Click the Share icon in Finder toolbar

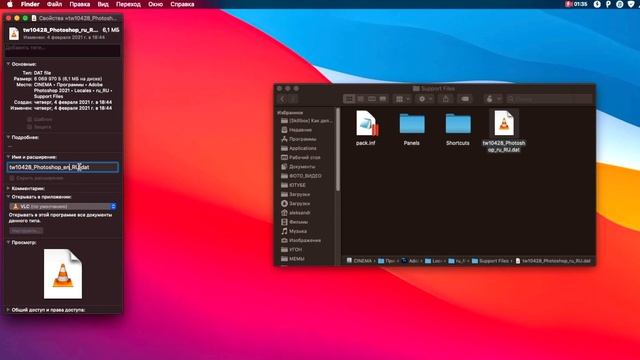[x=445, y=99]
